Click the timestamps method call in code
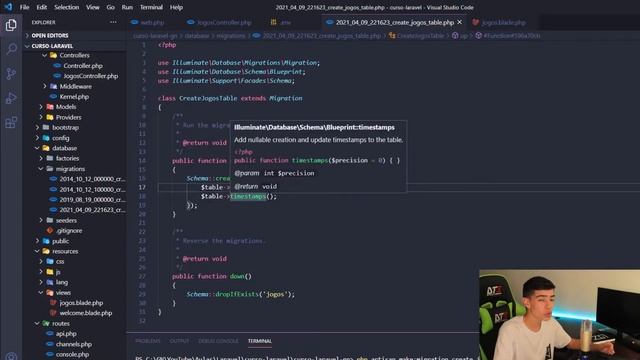Screen dimensions: 640x360 tap(248, 196)
